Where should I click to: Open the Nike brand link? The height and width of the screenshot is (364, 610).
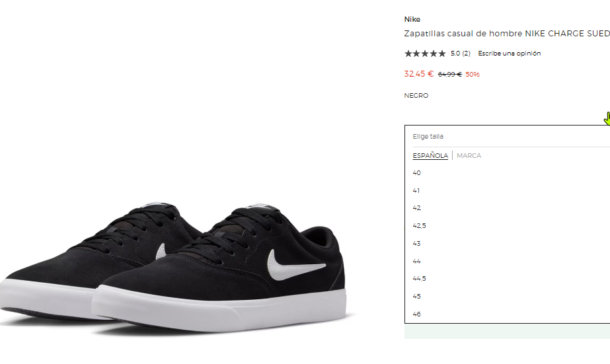[412, 19]
